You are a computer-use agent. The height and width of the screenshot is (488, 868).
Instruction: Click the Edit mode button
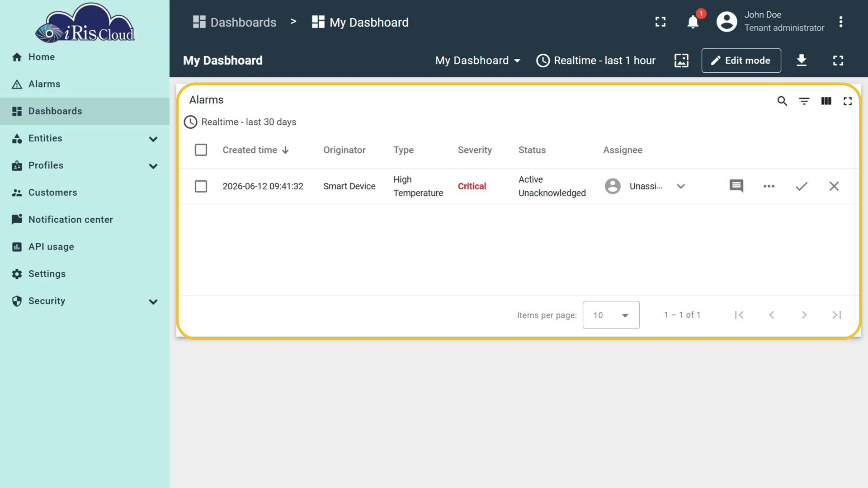(x=741, y=61)
